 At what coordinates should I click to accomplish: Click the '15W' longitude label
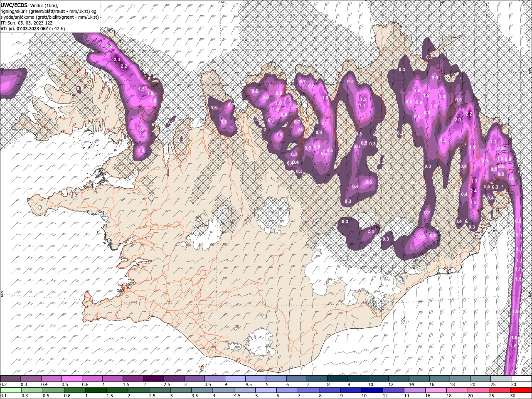pyautogui.click(x=440, y=2)
